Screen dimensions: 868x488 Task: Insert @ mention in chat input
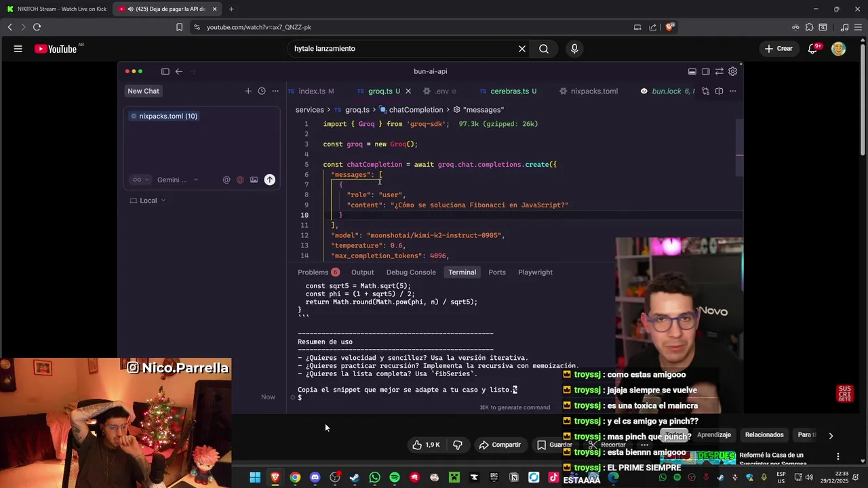click(226, 180)
